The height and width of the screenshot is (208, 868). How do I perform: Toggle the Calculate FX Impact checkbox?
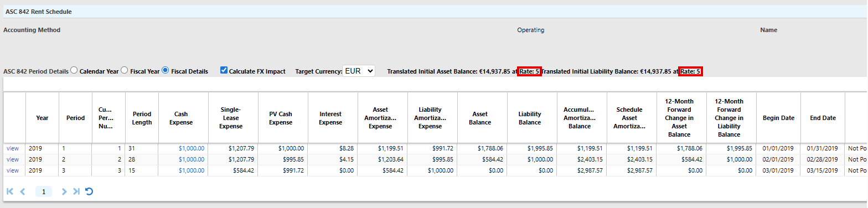(224, 71)
